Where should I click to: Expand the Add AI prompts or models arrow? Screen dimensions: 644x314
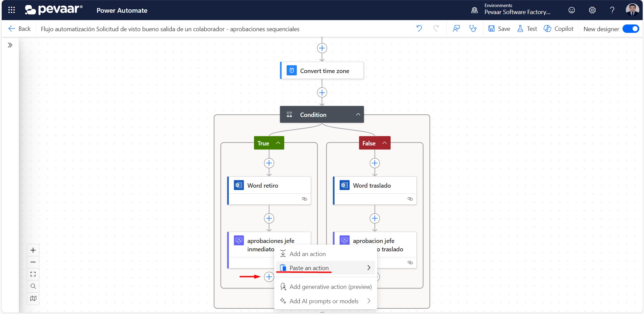[369, 301]
